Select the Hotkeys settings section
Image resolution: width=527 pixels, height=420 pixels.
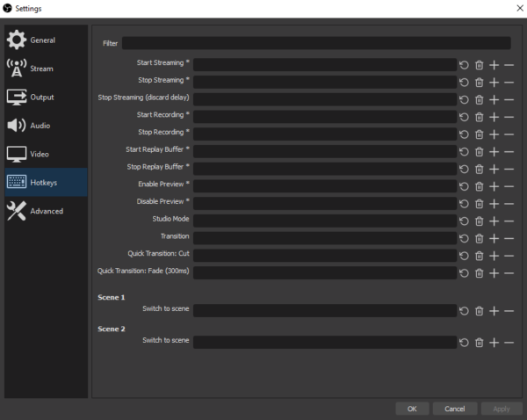[46, 182]
